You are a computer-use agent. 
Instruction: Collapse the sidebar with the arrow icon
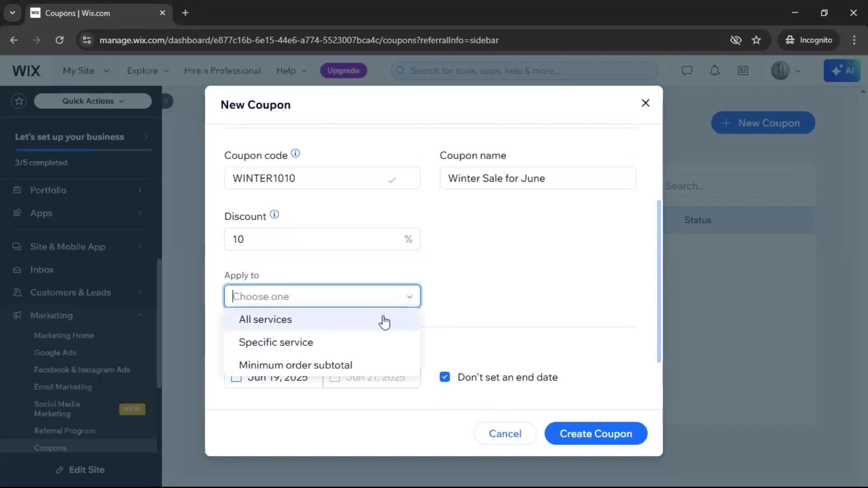tap(166, 101)
